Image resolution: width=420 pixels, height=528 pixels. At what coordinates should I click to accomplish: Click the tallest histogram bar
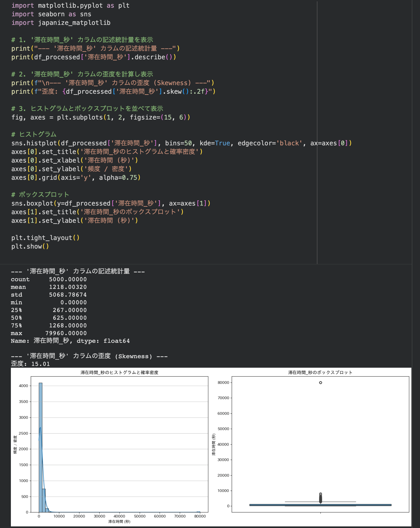(x=40, y=447)
